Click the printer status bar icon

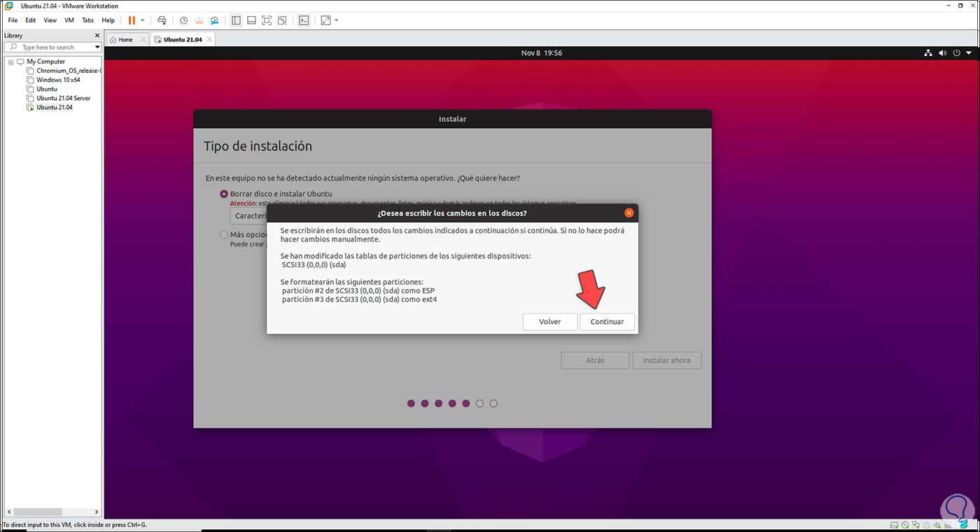(x=927, y=525)
